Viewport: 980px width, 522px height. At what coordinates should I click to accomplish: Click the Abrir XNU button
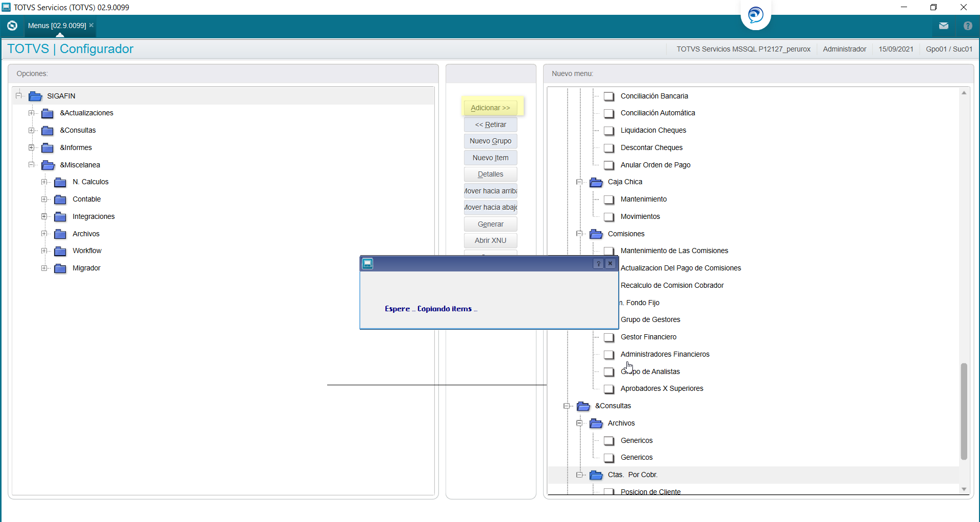click(491, 240)
